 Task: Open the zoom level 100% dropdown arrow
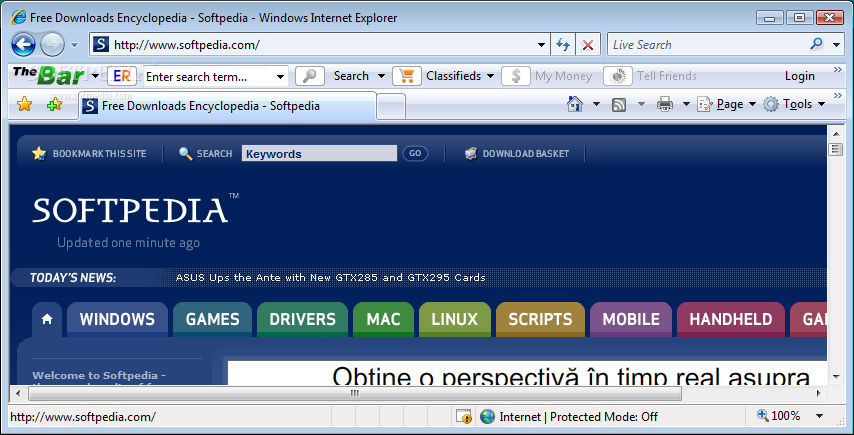819,416
